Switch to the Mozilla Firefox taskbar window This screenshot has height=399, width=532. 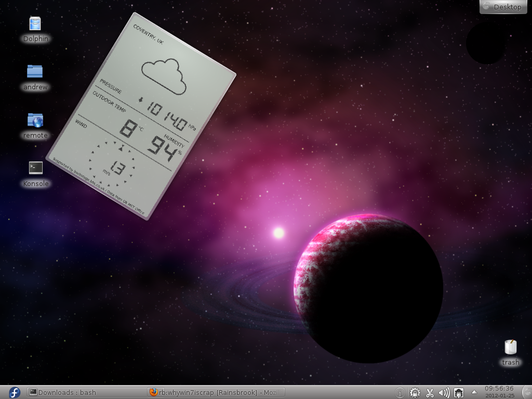[216, 392]
